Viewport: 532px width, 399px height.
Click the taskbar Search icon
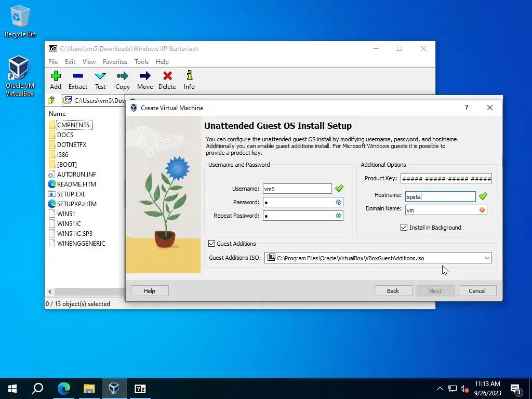37,389
